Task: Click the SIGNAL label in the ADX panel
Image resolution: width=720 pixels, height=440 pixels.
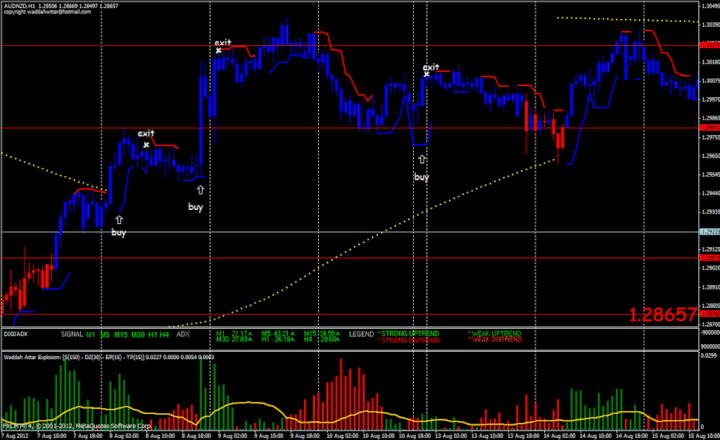Action: coord(72,334)
